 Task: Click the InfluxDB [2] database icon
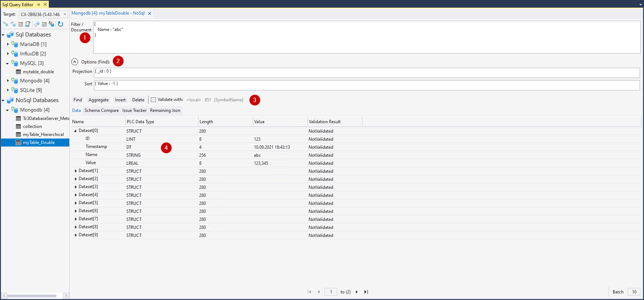(15, 54)
